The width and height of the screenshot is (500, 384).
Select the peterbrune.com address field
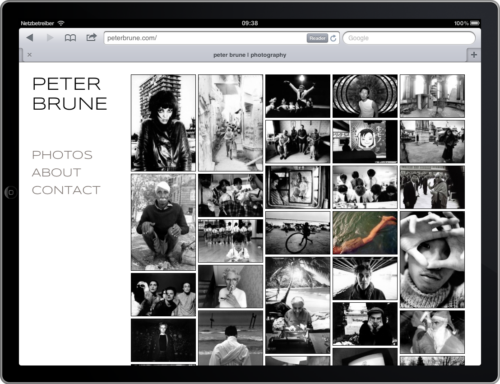[221, 38]
